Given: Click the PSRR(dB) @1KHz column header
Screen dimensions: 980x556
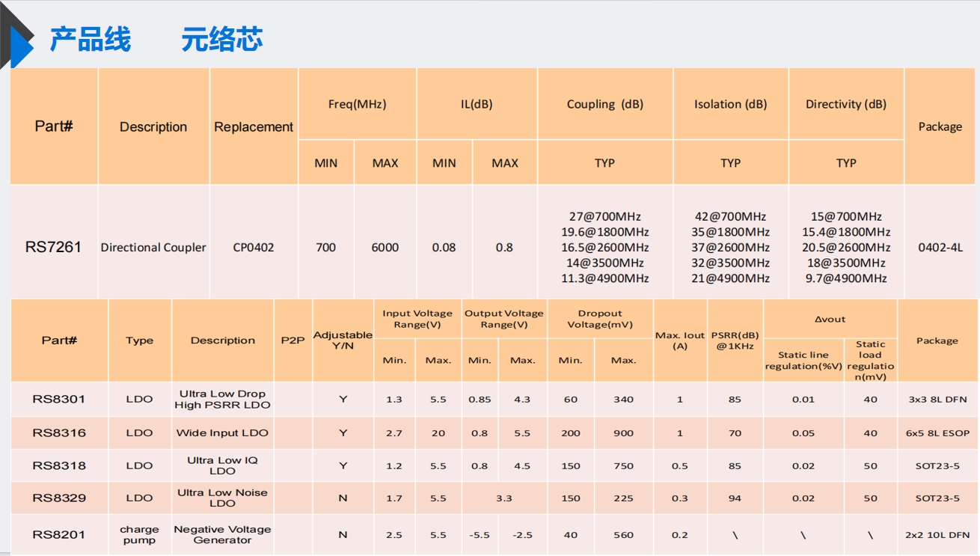Looking at the screenshot, I should [735, 340].
